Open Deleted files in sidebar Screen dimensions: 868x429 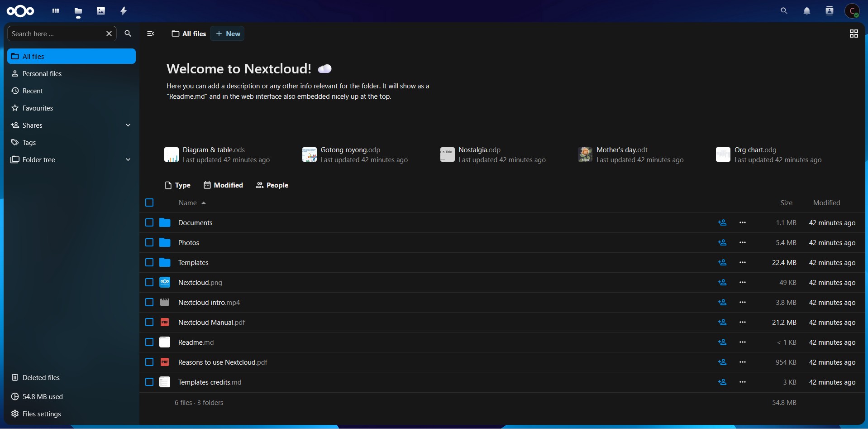[41, 377]
